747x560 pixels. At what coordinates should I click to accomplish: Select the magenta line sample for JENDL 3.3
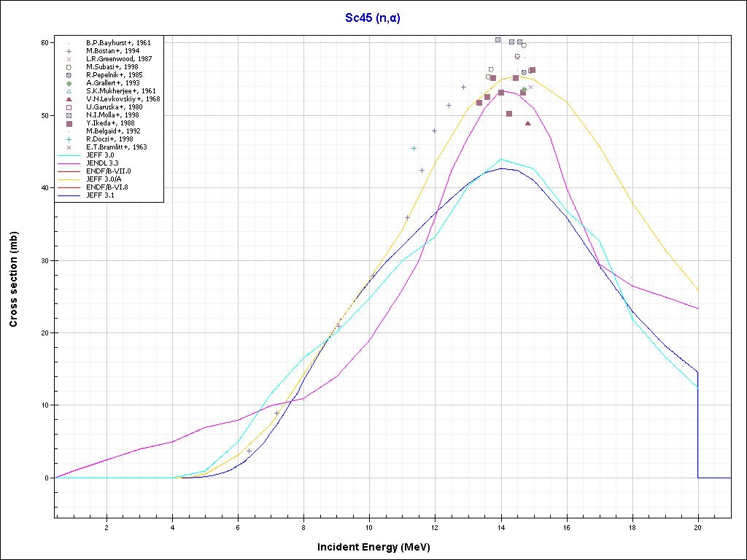(x=69, y=163)
